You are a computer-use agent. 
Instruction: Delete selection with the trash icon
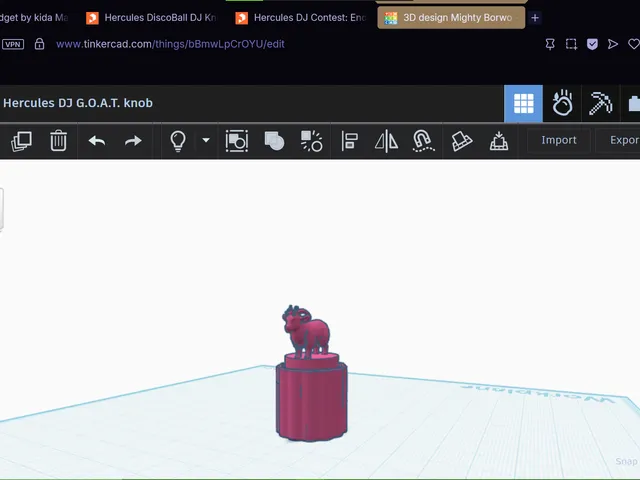pyautogui.click(x=58, y=141)
